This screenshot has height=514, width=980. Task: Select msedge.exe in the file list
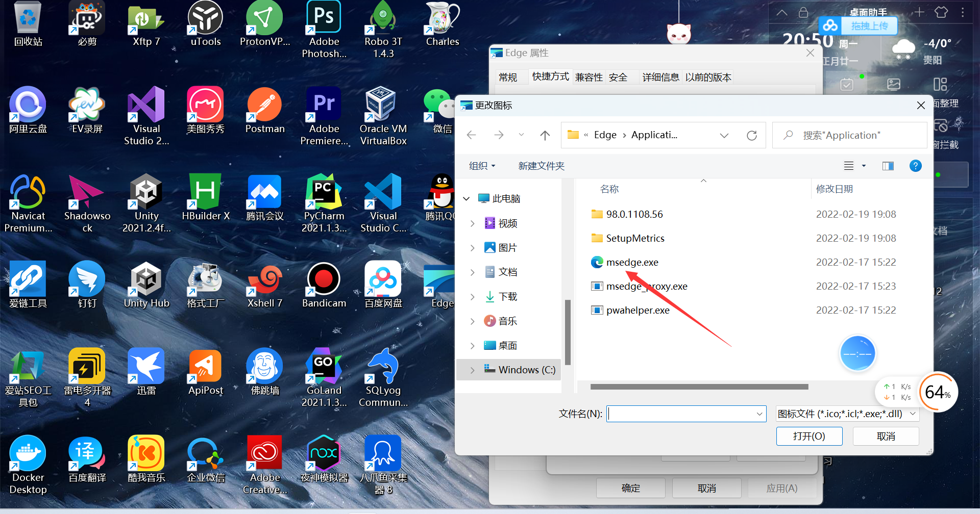tap(632, 262)
